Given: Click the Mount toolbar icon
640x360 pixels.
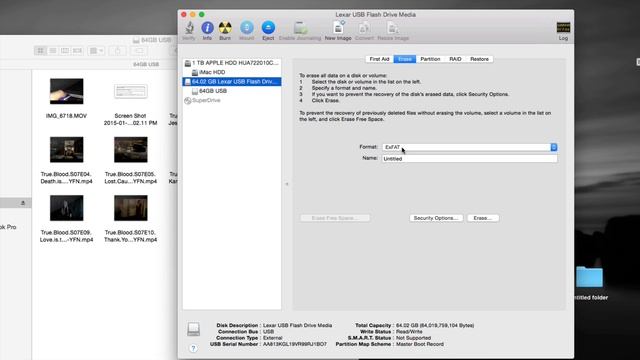Looking at the screenshot, I should (x=247, y=28).
